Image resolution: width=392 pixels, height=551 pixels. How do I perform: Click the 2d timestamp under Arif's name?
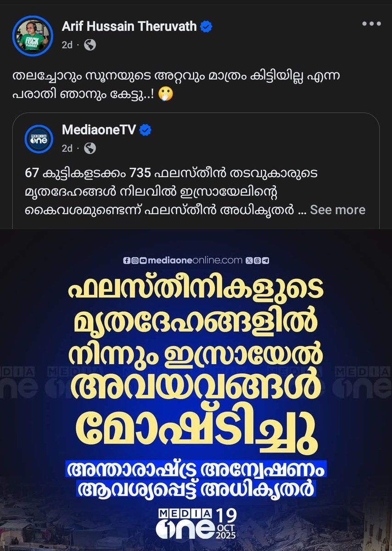pos(67,45)
